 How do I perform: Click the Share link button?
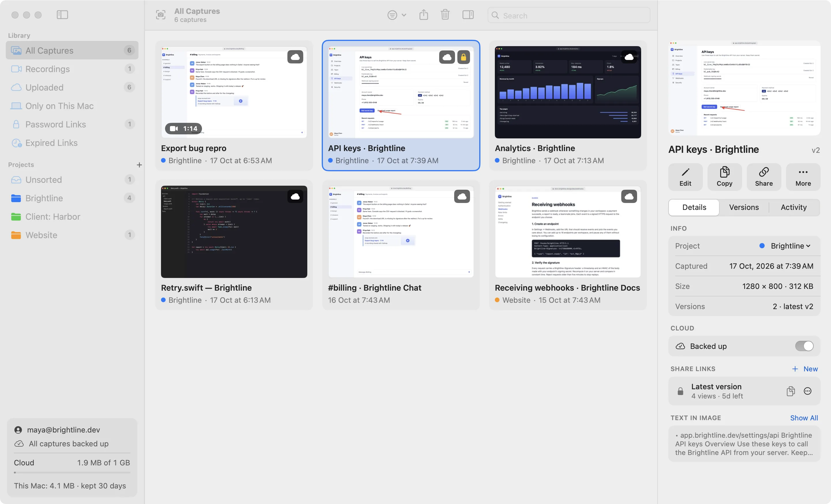pyautogui.click(x=763, y=177)
